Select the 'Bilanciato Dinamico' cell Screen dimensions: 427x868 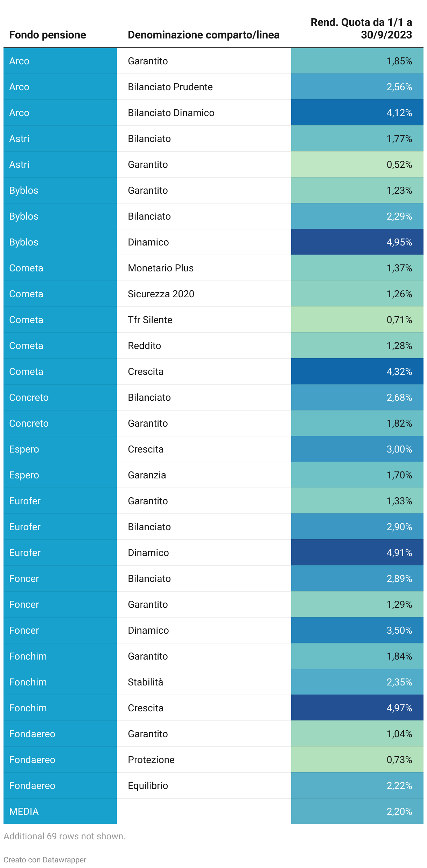pos(171,113)
